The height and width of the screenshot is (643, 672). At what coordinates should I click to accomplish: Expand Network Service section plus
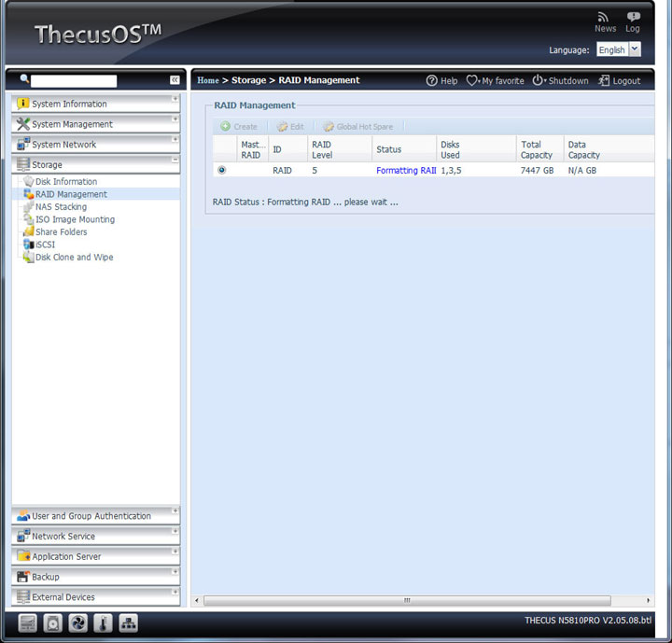[x=175, y=531]
